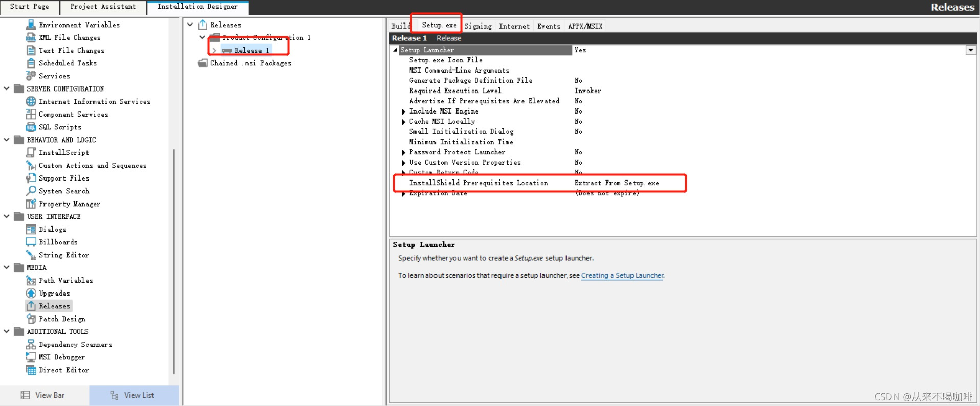980x406 pixels.
Task: Expand Password Protect Launcher property
Action: 403,152
